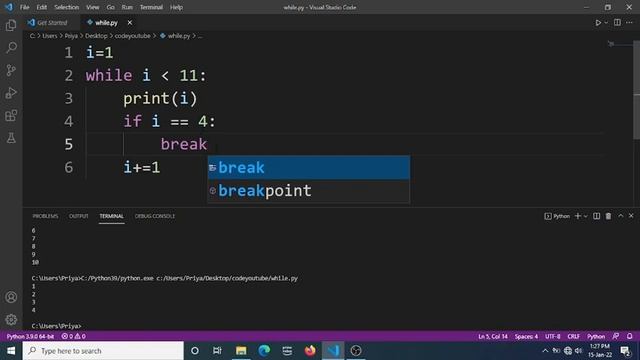This screenshot has width=640, height=360.
Task: Click the 'Desktop' breadcrumb folder
Action: point(96,36)
